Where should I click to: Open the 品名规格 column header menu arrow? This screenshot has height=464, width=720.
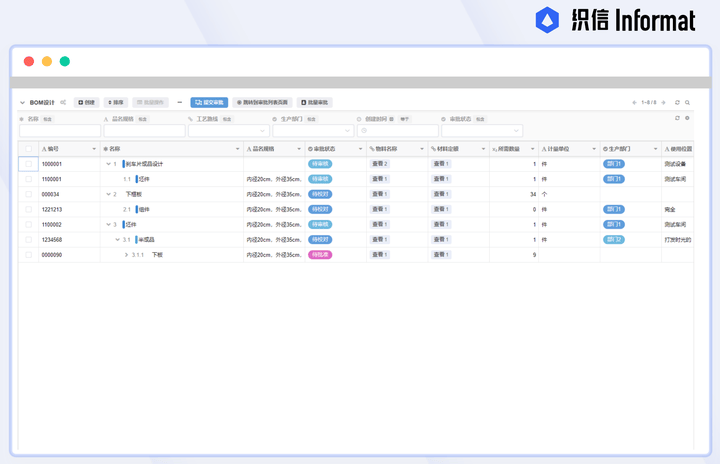pyautogui.click(x=299, y=149)
